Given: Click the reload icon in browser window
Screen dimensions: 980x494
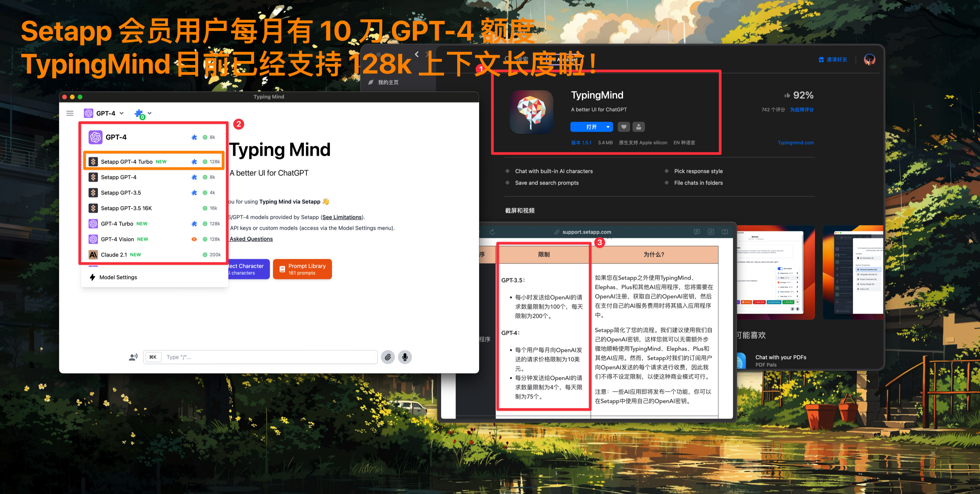Looking at the screenshot, I should (x=492, y=232).
